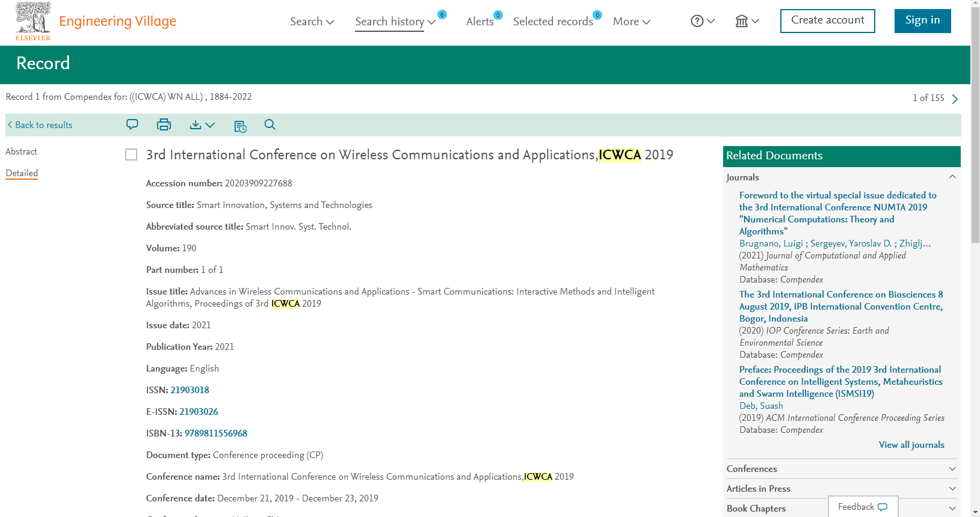The width and height of the screenshot is (980, 517).
Task: Click the Create account button
Action: 828,21
